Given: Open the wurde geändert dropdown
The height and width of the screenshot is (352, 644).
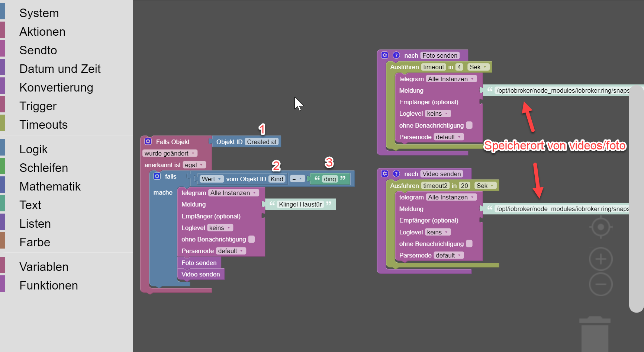Looking at the screenshot, I should point(170,153).
